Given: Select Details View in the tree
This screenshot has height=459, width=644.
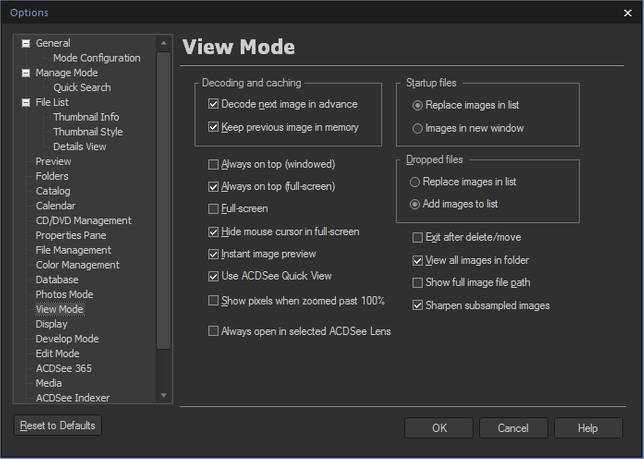Looking at the screenshot, I should [80, 147].
